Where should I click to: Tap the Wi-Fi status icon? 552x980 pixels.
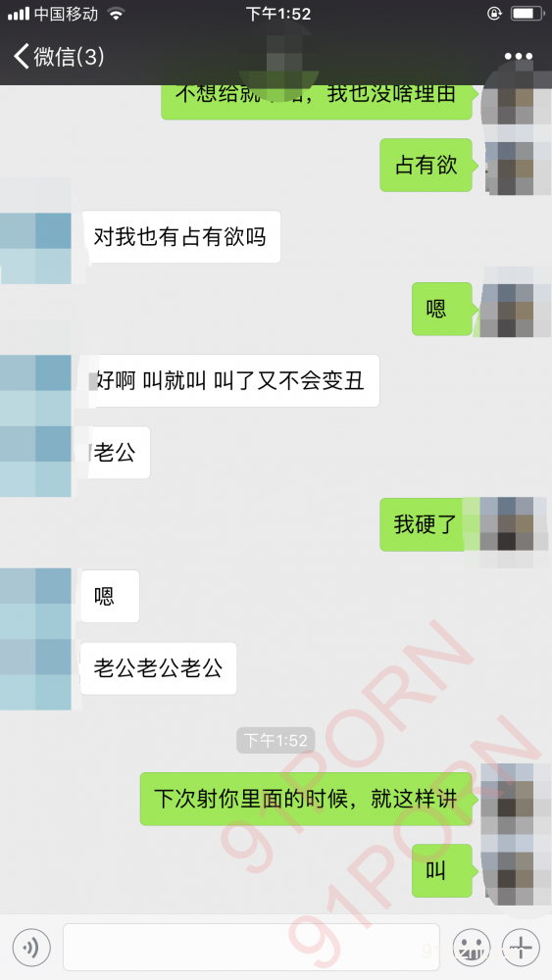pyautogui.click(x=117, y=13)
